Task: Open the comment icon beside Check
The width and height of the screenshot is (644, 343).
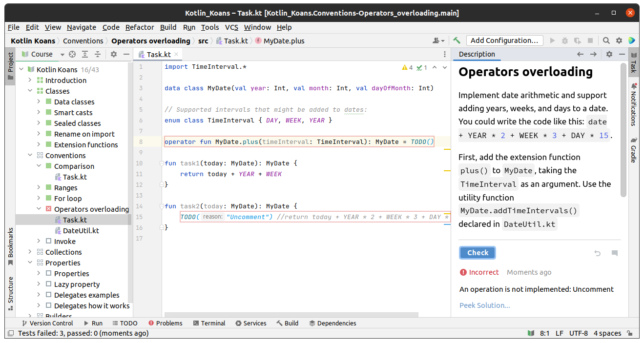Action: [614, 253]
